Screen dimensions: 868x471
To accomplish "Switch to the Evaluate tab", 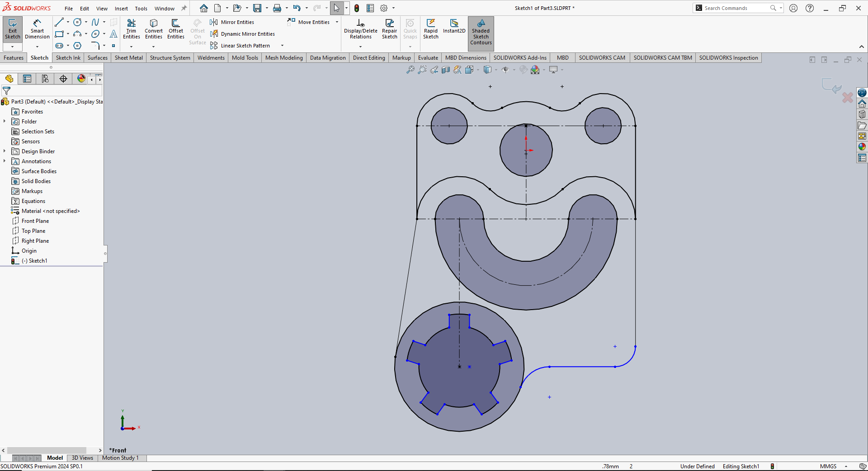I will pos(428,58).
